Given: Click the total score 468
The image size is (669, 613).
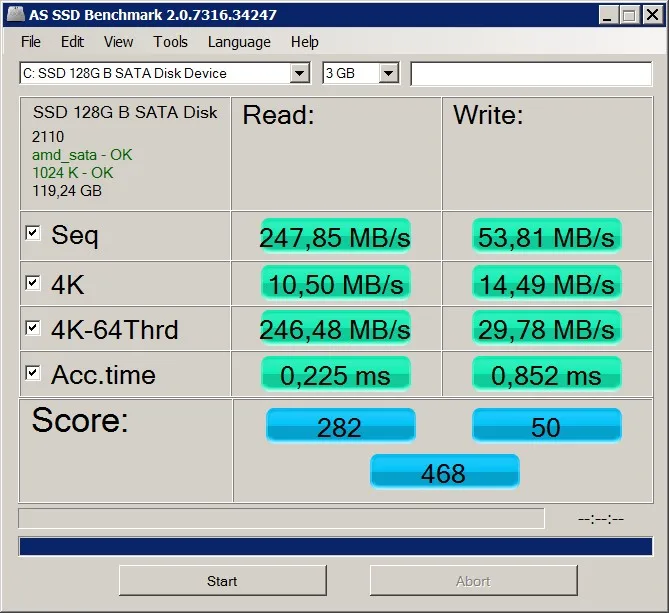Looking at the screenshot, I should tap(445, 472).
